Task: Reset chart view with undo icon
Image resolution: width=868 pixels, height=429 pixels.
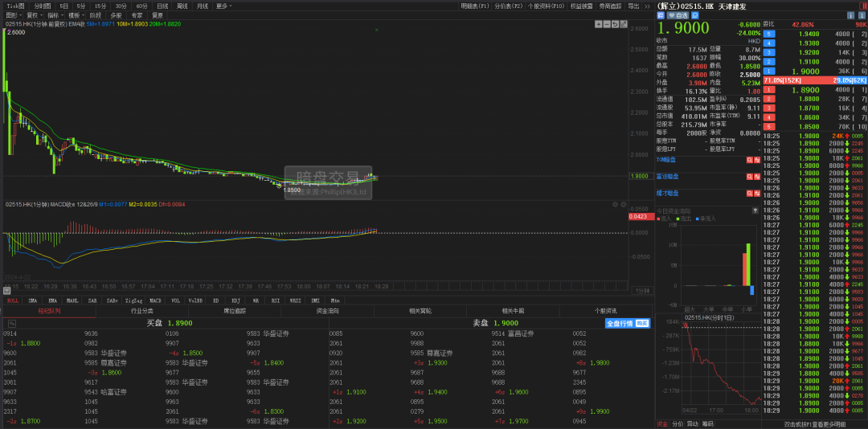Action: click(x=615, y=24)
